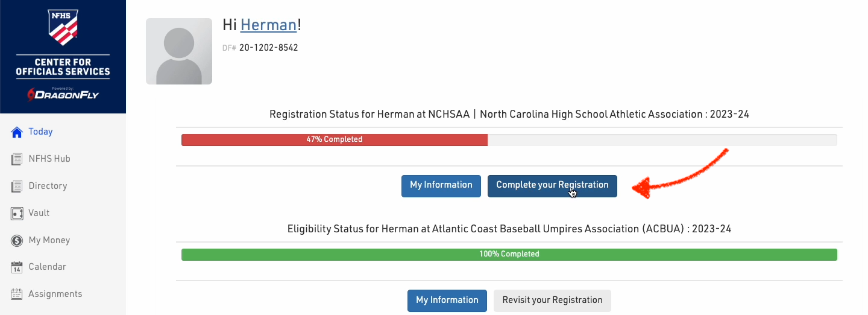This screenshot has height=315, width=868.
Task: Click the NFHS shield logo
Action: point(63,28)
